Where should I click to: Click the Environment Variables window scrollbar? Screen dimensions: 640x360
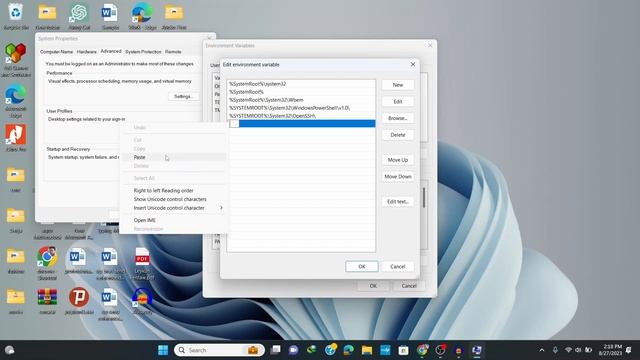coord(424,198)
